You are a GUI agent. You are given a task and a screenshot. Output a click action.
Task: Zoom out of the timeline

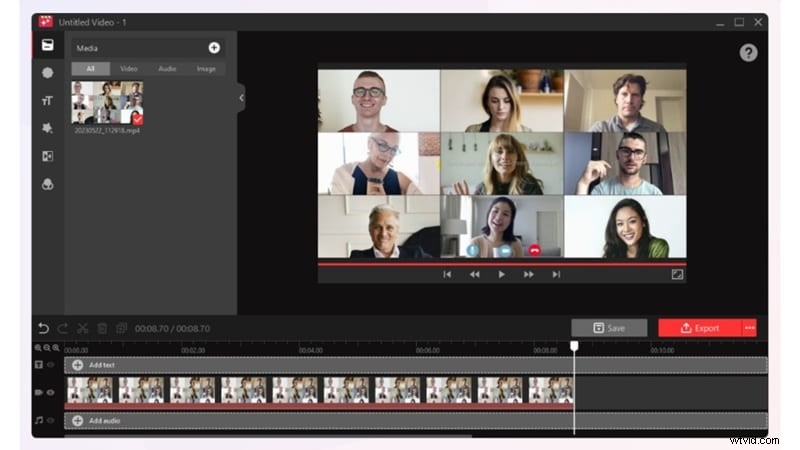point(47,348)
